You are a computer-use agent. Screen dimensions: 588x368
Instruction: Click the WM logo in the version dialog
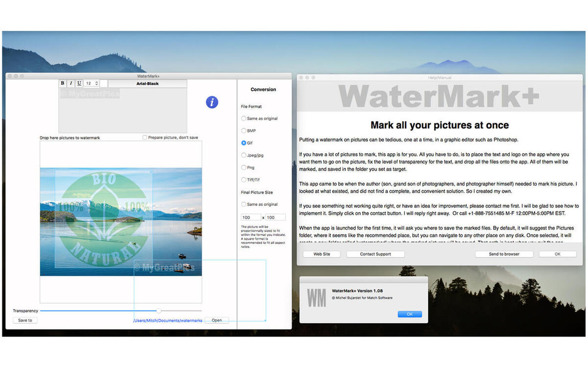[316, 298]
